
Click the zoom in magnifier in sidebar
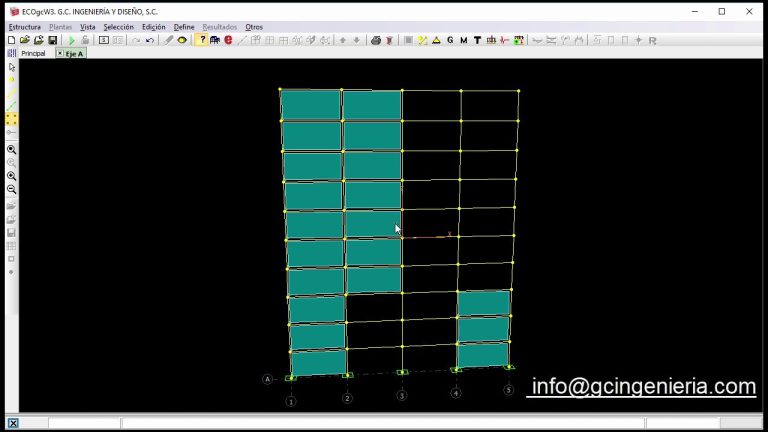12,176
